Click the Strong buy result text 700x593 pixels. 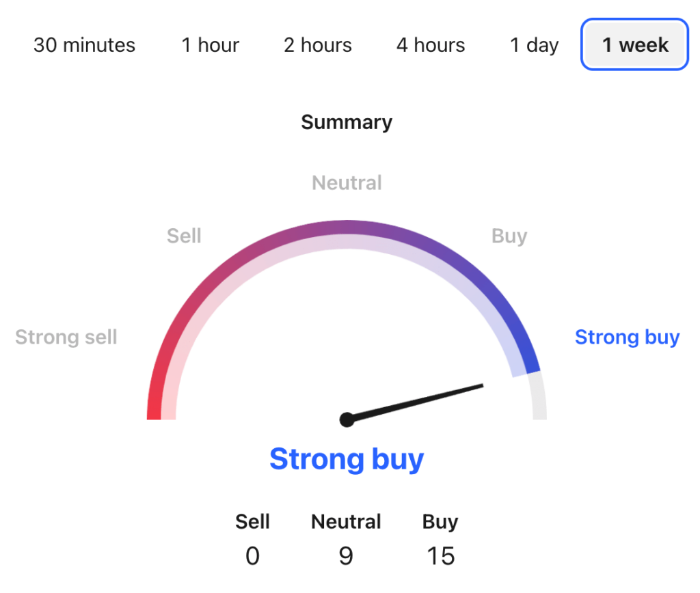click(346, 459)
